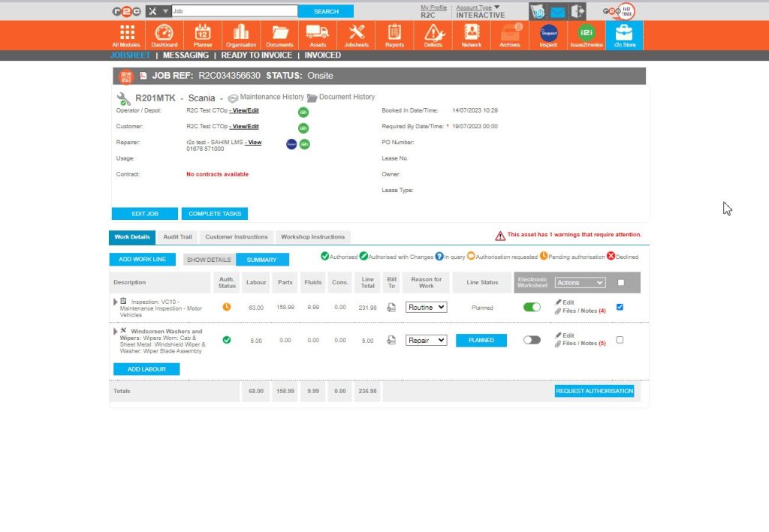Image resolution: width=769 pixels, height=532 pixels.
Task: Click the r2c Store icon
Action: tap(625, 35)
